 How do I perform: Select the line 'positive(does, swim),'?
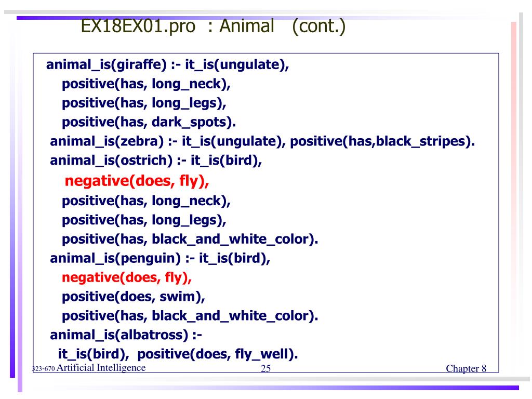(x=134, y=297)
